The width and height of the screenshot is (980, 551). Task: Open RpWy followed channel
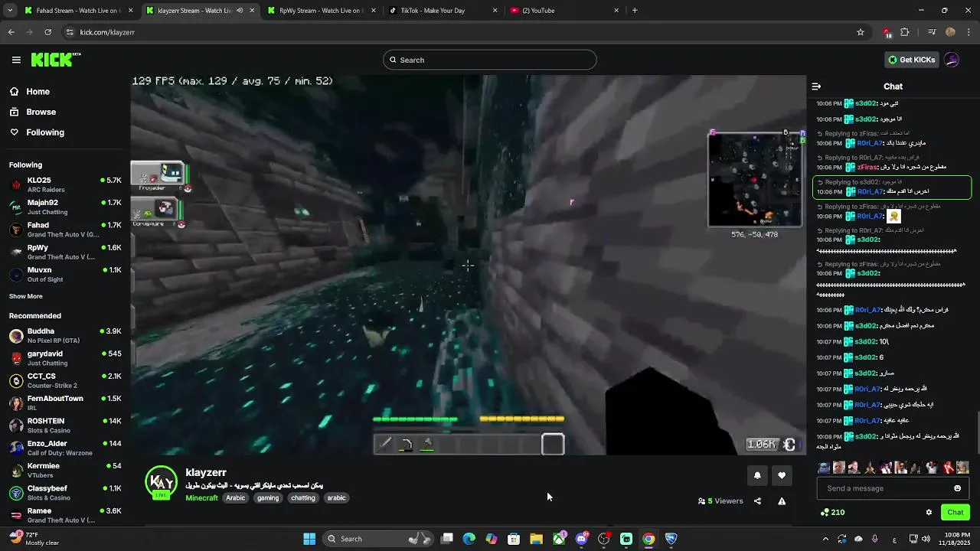coord(65,252)
